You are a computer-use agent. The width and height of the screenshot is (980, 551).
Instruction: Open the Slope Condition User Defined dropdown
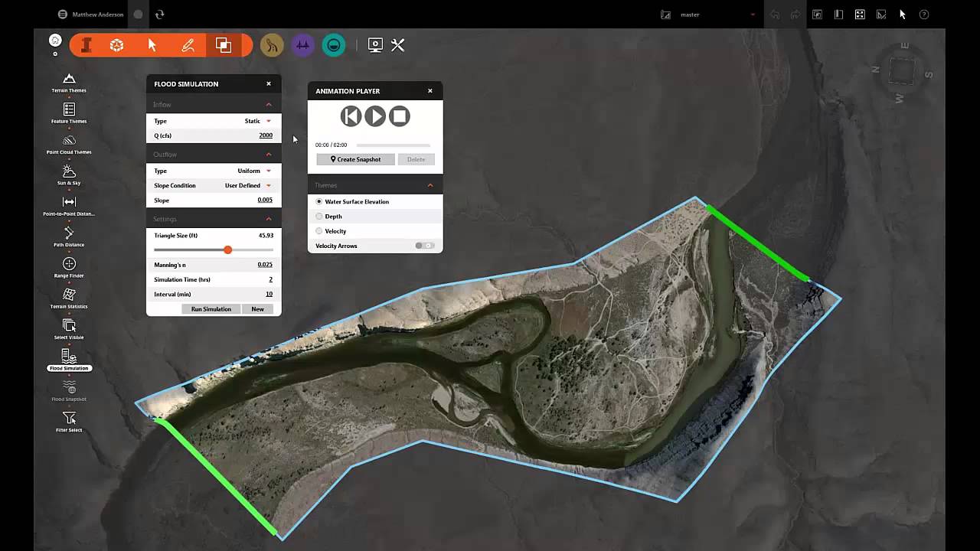click(248, 185)
